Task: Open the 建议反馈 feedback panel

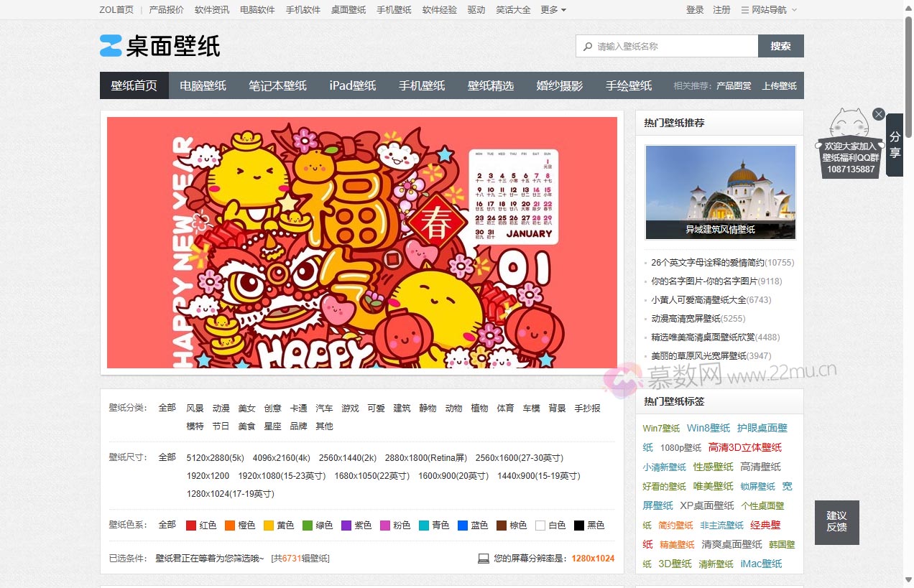Action: [x=836, y=523]
